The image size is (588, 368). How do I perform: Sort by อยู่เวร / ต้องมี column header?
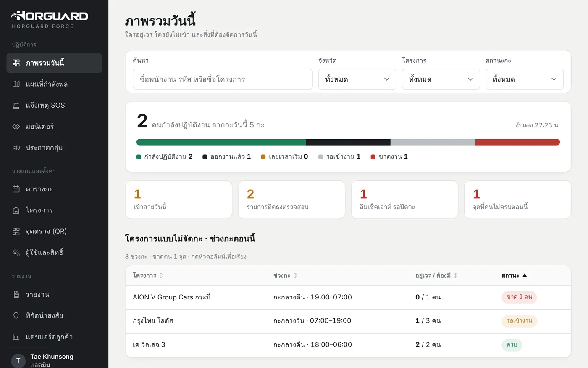(436, 275)
